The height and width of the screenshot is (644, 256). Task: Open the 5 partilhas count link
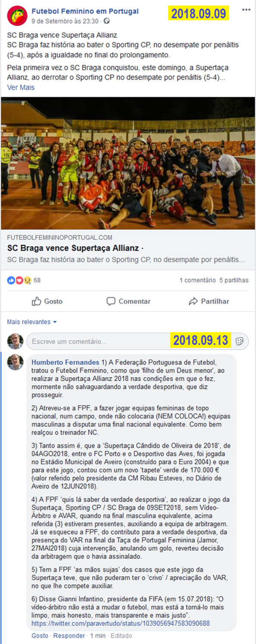point(234,280)
